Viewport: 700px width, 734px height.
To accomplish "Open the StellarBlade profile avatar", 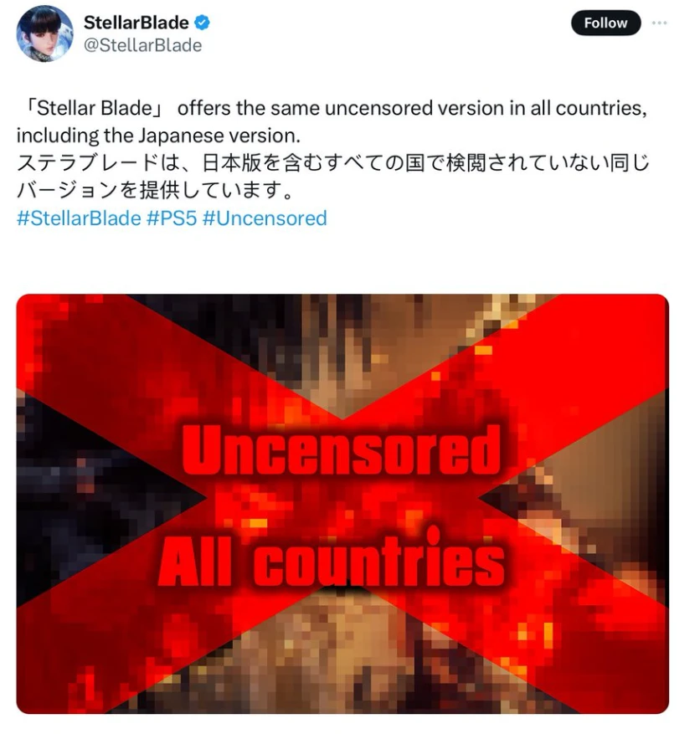I will (x=45, y=33).
